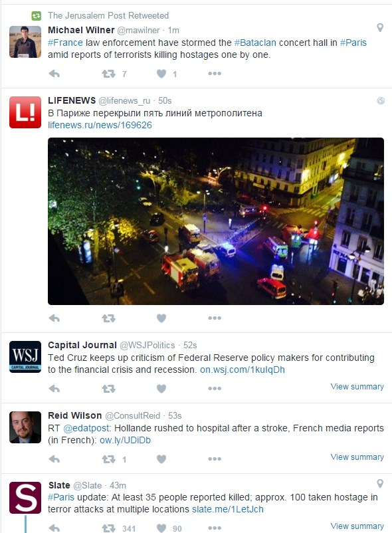Click the #Bataclan hashtag
Screen dimensions: 392x533
click(x=255, y=43)
